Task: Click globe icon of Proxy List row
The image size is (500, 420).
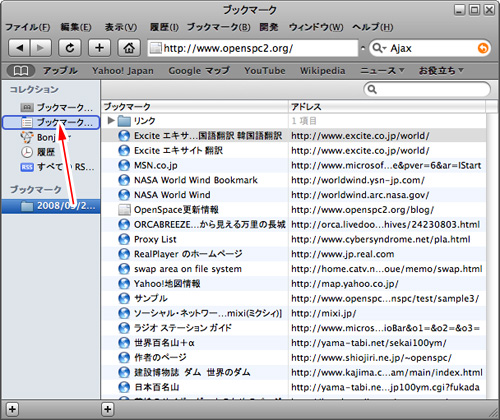Action: (124, 239)
